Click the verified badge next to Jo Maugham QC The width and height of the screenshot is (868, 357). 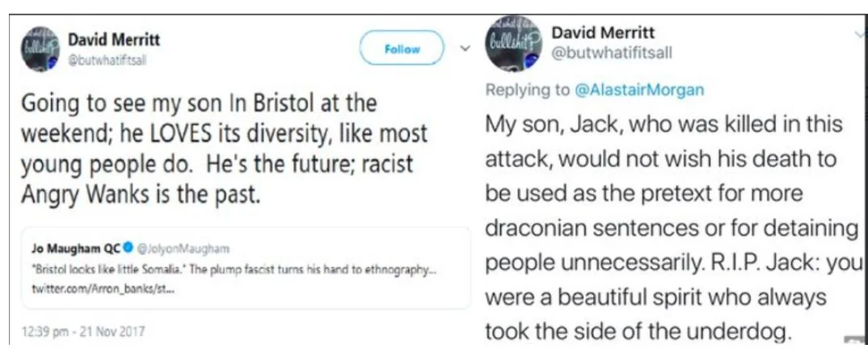[128, 249]
